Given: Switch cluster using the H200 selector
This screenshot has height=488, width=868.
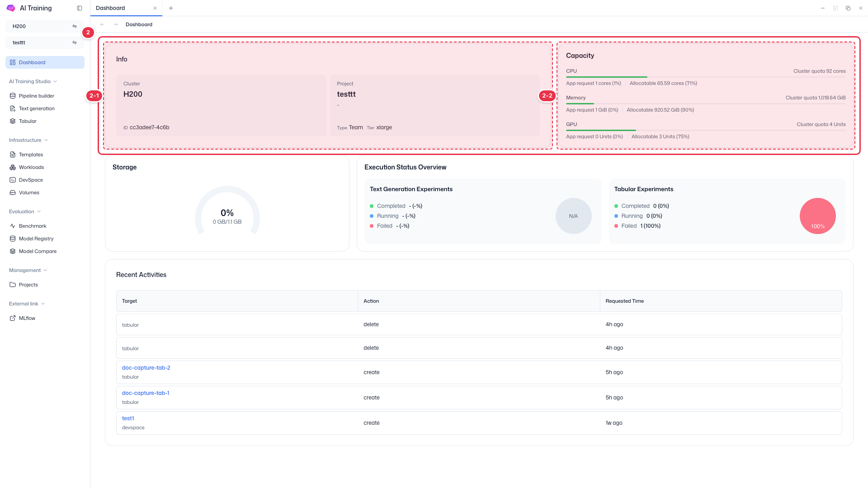Looking at the screenshot, I should point(45,26).
